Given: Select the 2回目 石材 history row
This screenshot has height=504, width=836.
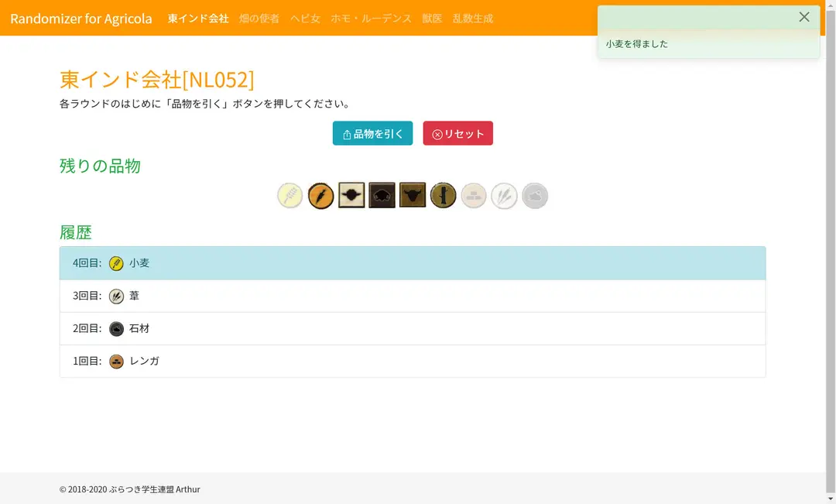Looking at the screenshot, I should point(413,328).
